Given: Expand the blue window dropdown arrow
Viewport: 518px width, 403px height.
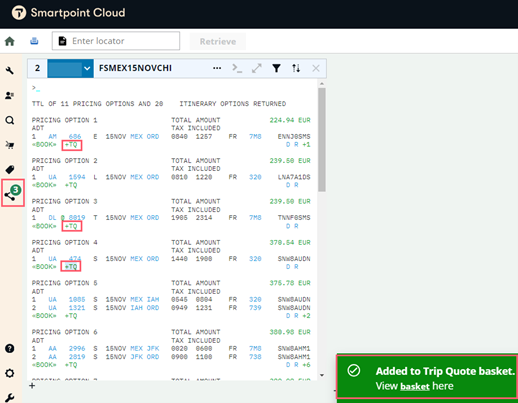Looking at the screenshot, I should click(87, 69).
